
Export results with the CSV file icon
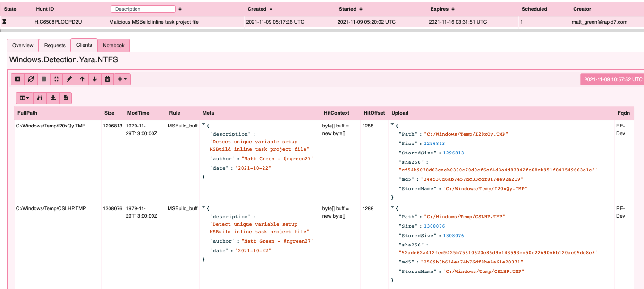(x=66, y=98)
